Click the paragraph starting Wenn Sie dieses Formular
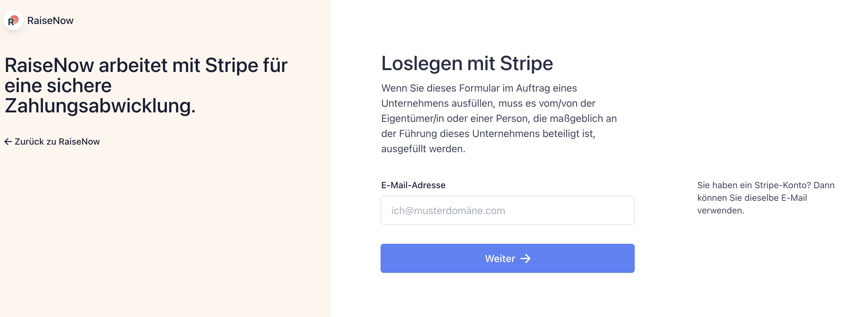Screen dimensions: 868x317 click(499, 118)
